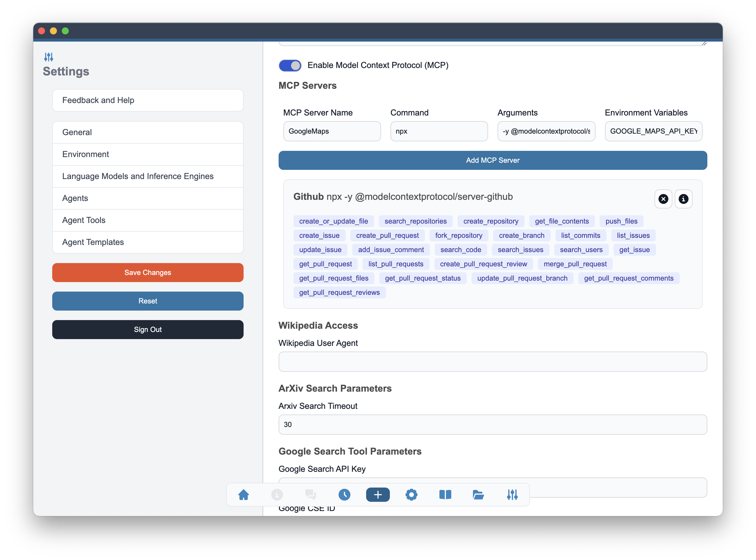Click the list_pull_requests tool tag
The image size is (756, 560).
coord(396,264)
